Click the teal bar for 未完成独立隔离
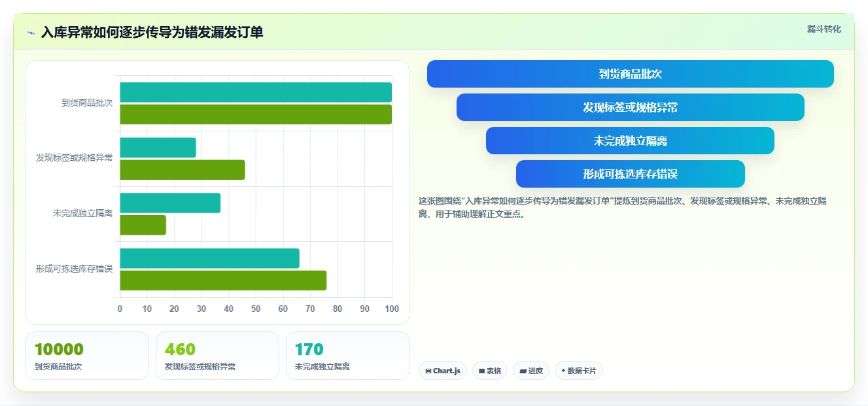The width and height of the screenshot is (868, 406). point(170,203)
